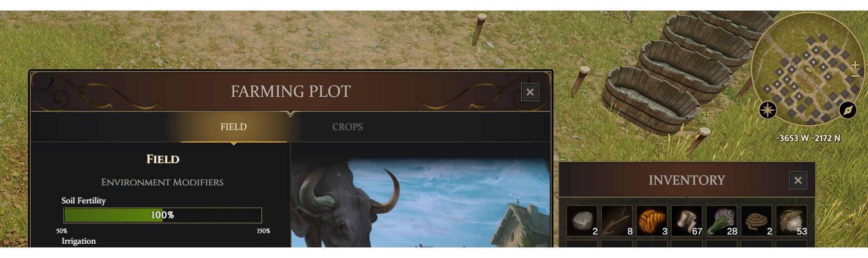Select the grain sheaf item with count 53
868x258 pixels.
click(792, 221)
